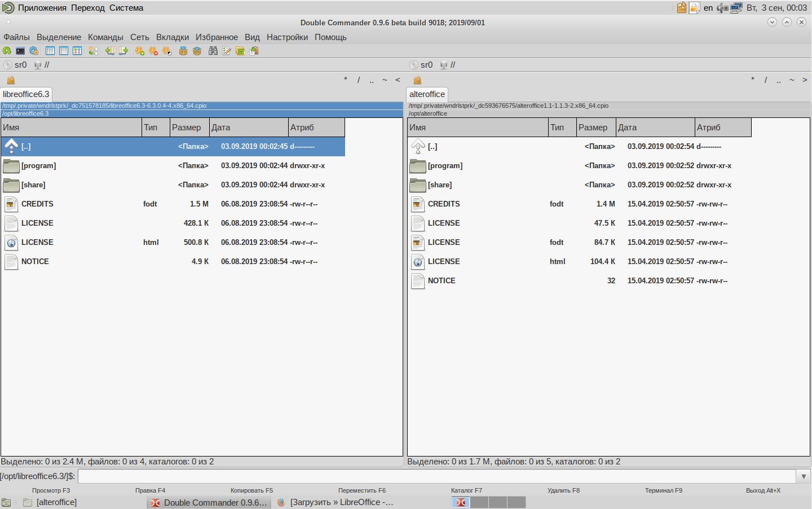812x509 pixels.
Task: Click the invert selection toolbar icon
Action: (167, 51)
